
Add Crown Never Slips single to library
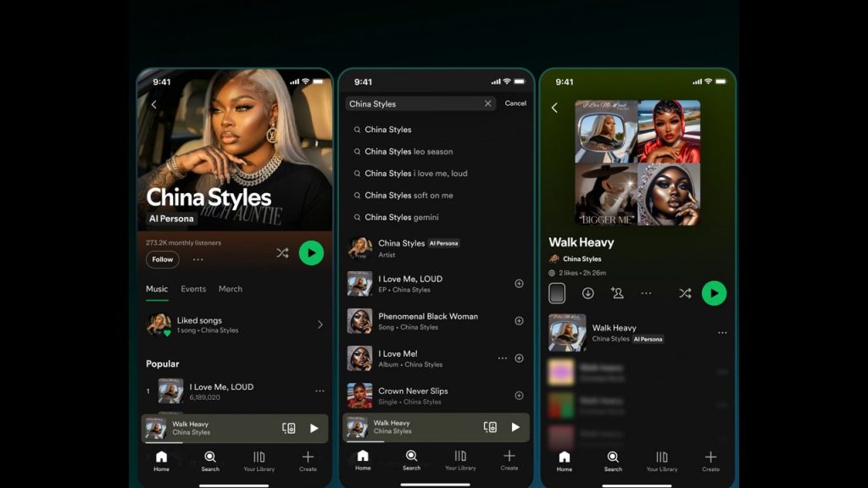[x=519, y=396]
